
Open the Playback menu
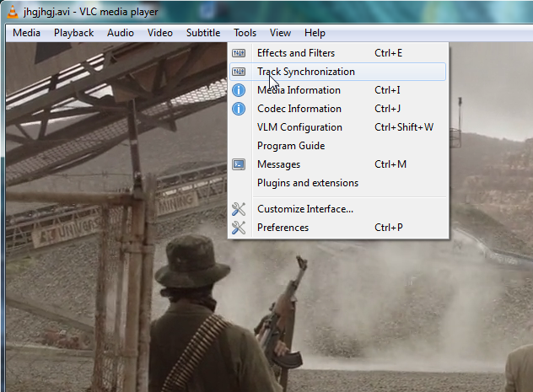[73, 33]
